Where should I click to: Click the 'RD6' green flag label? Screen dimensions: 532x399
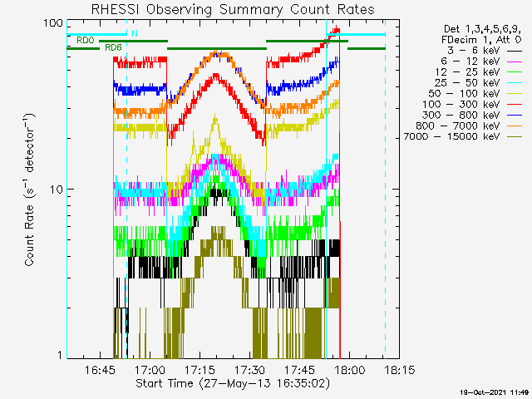click(x=113, y=47)
